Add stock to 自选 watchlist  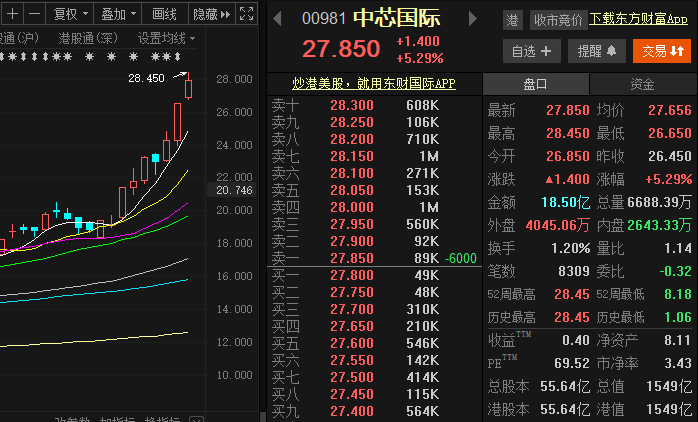[532, 51]
